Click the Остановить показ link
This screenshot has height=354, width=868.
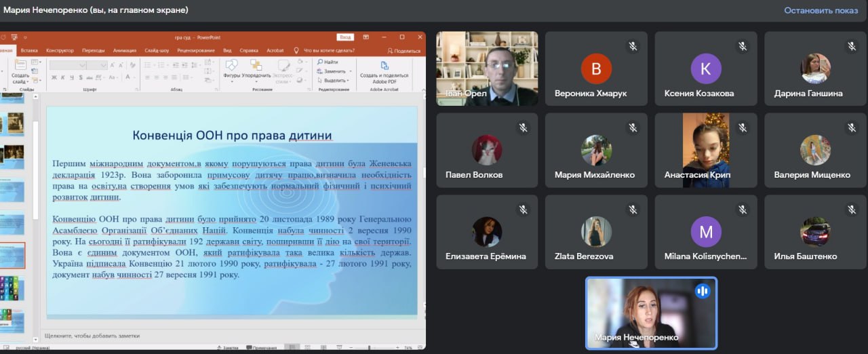click(x=821, y=10)
